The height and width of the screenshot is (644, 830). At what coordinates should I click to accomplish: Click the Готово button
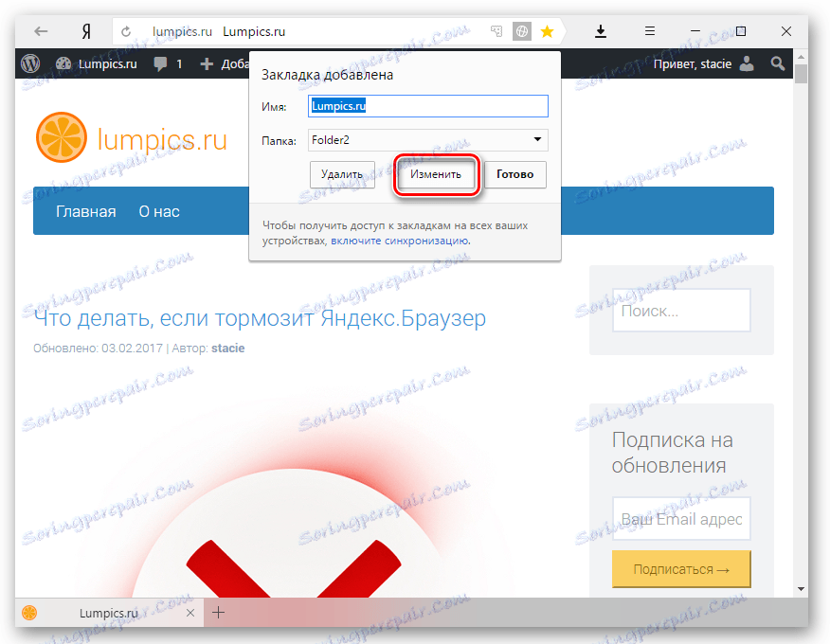(515, 174)
